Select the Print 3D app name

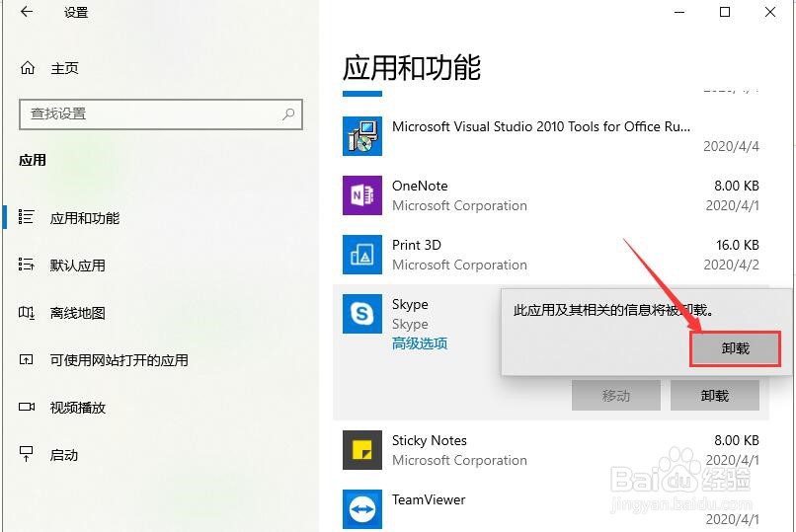(417, 245)
